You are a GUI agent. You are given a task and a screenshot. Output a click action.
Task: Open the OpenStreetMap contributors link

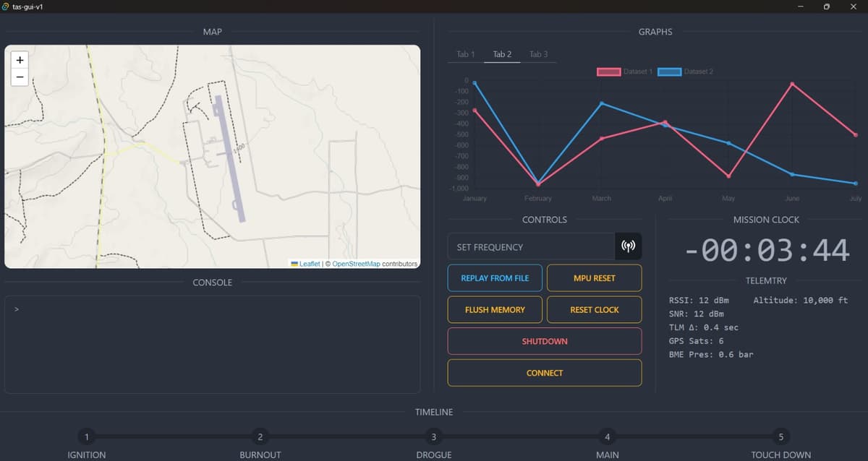pos(356,264)
